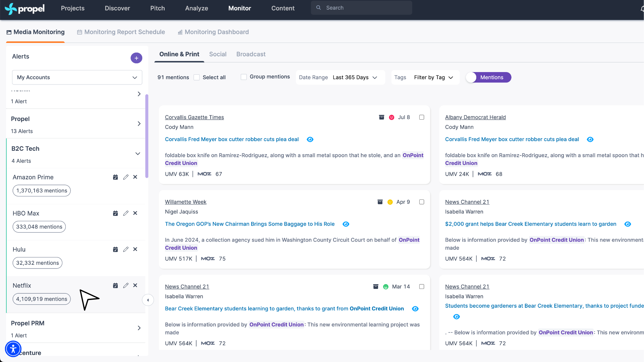Toggle the Mentions switch
The width and height of the screenshot is (644, 362).
coord(489,77)
